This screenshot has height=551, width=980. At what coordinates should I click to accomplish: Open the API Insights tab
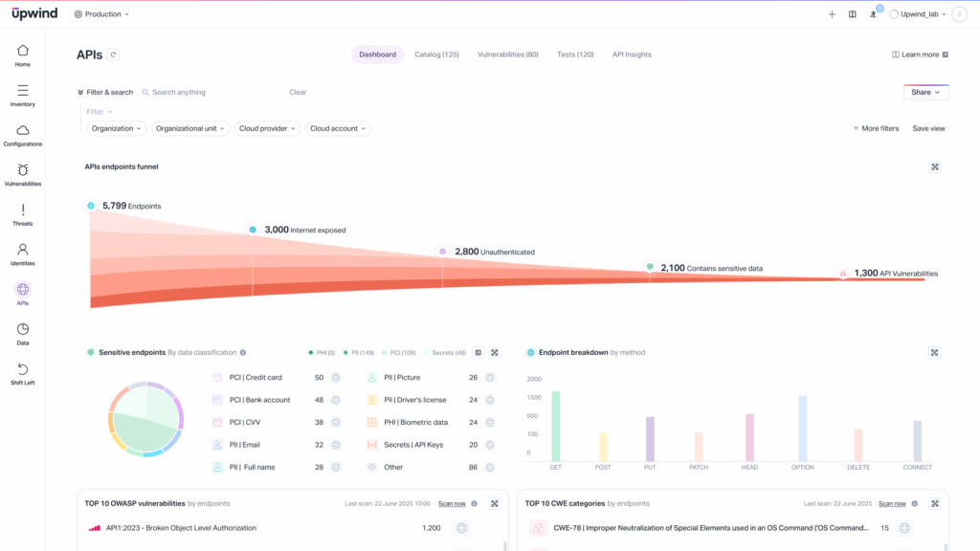tap(632, 55)
